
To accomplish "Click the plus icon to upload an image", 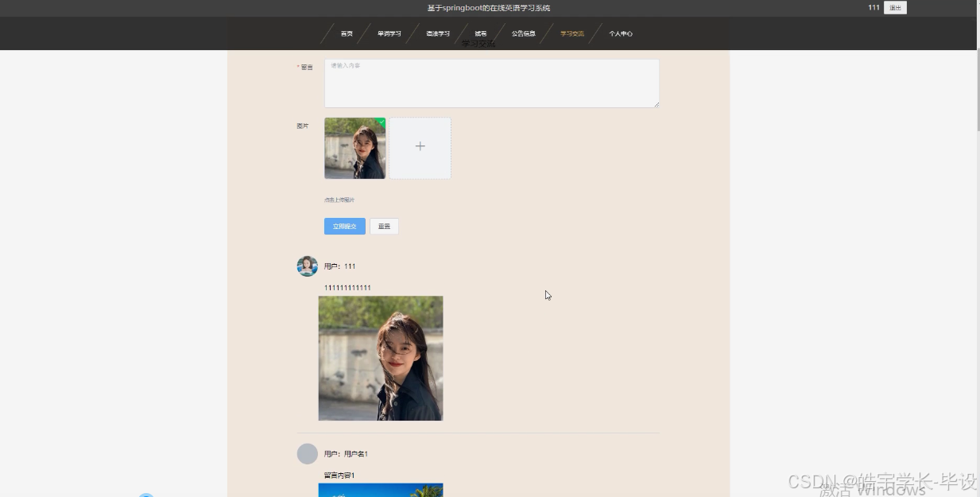I will pyautogui.click(x=420, y=148).
